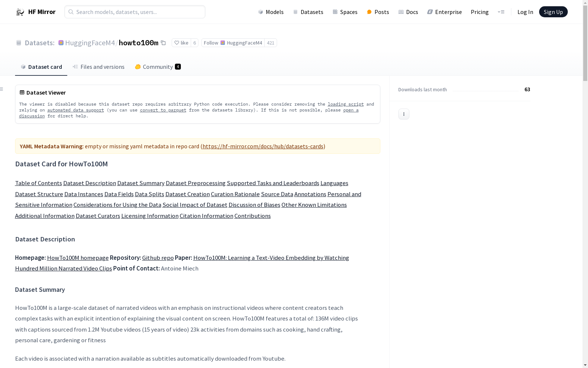Jump to Data Splits section link
The image size is (588, 368).
pos(150,194)
